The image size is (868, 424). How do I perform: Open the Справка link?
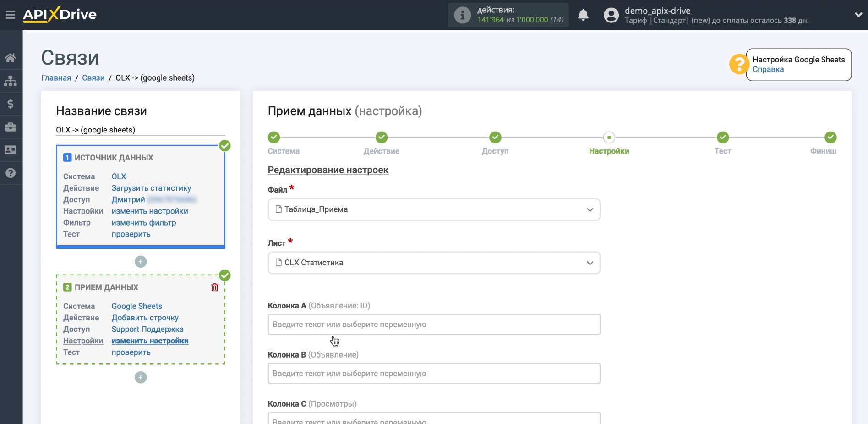coord(768,70)
